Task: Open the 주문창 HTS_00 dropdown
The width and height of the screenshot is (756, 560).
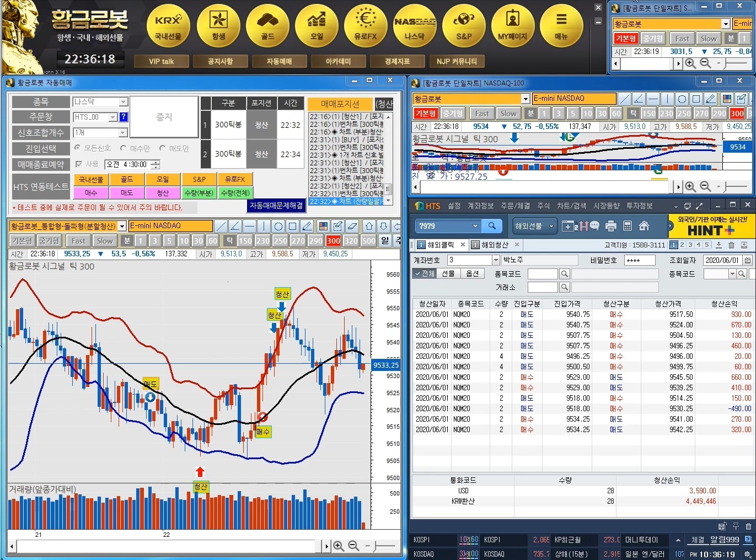Action: coord(113,117)
